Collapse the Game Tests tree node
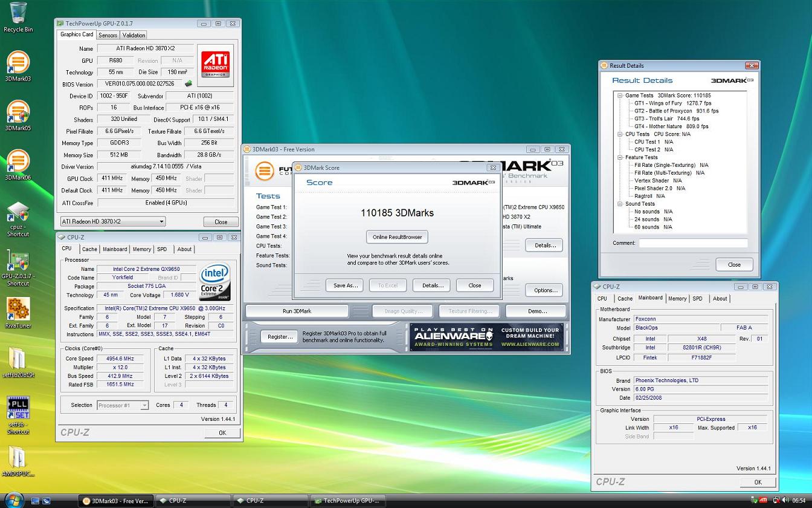Viewport: 812px width, 508px height. [620, 96]
